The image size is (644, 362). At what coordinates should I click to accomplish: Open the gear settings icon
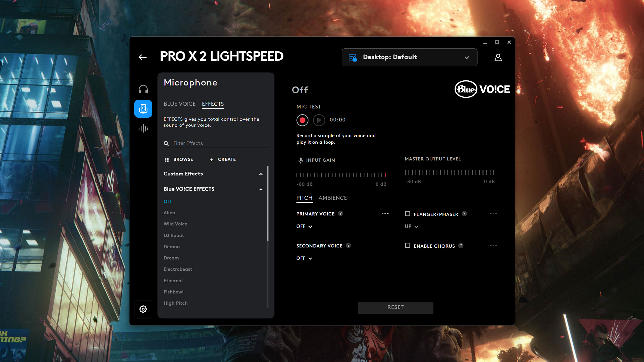click(143, 309)
